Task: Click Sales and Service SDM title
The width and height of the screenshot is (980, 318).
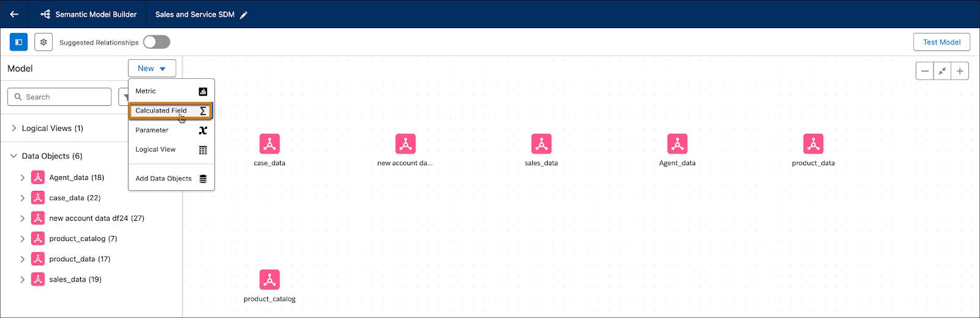Action: pyautogui.click(x=195, y=14)
